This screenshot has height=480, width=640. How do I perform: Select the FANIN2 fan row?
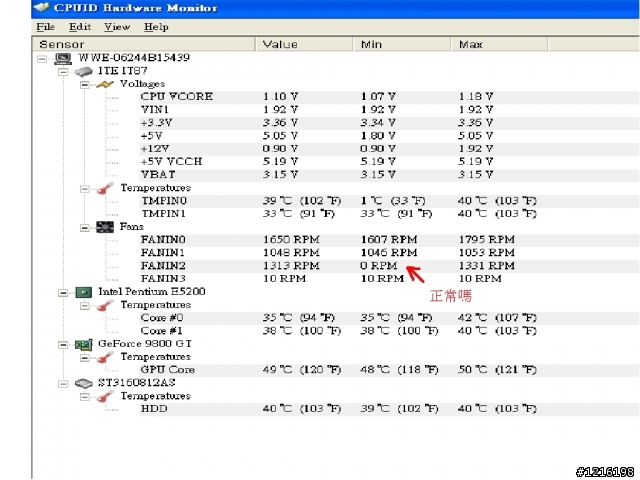click(389, 266)
